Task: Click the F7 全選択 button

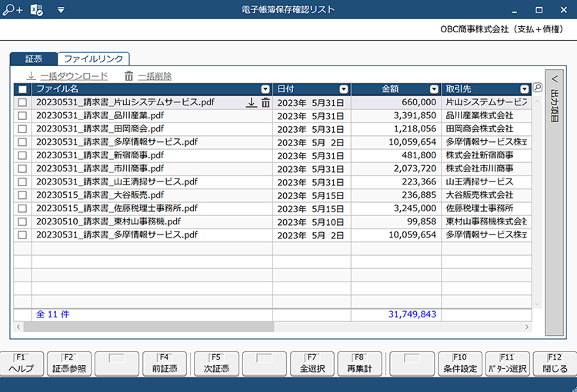Action: (x=312, y=364)
